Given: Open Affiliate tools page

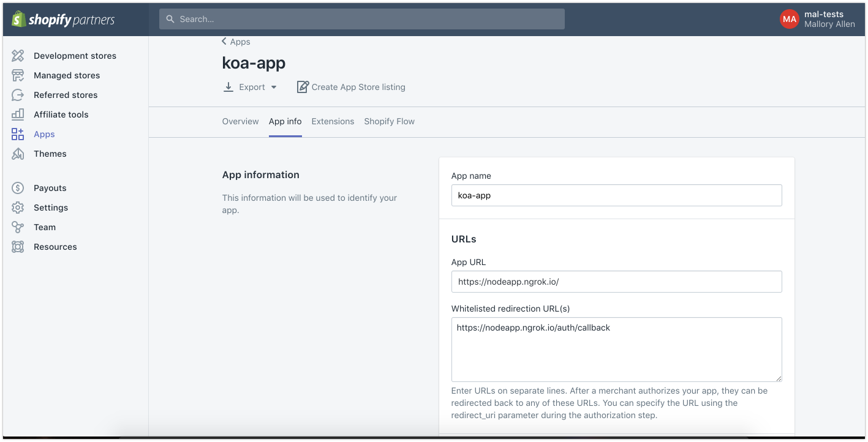Looking at the screenshot, I should point(61,114).
